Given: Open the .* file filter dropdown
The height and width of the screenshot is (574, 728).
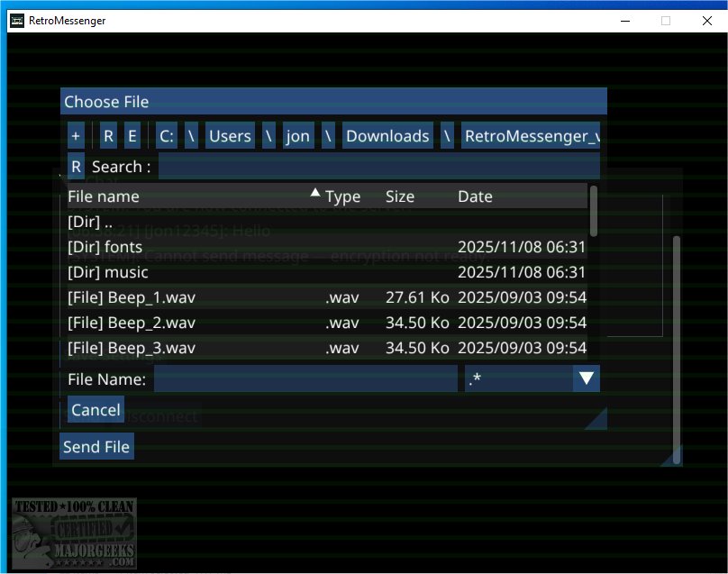Looking at the screenshot, I should (532, 378).
